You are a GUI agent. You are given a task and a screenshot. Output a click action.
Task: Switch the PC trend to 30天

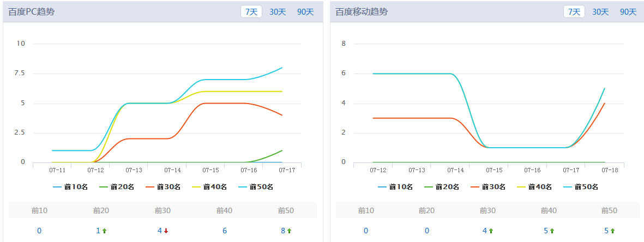(278, 11)
